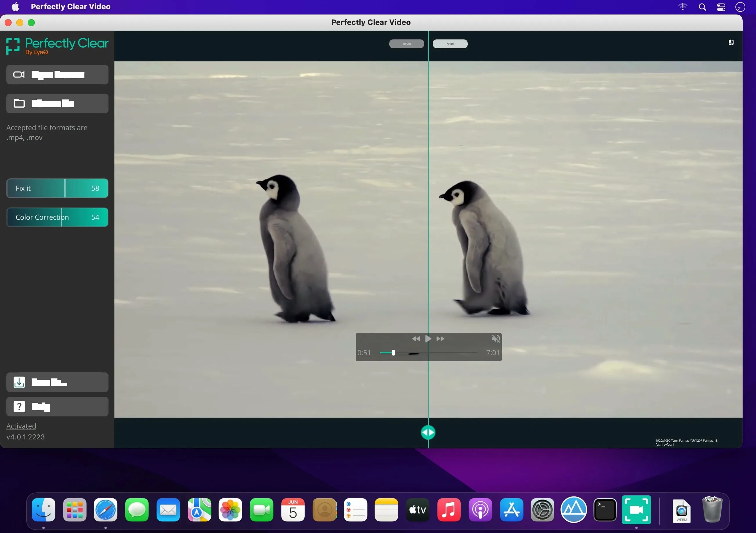Click the rewind playback button
The height and width of the screenshot is (533, 756).
point(416,339)
